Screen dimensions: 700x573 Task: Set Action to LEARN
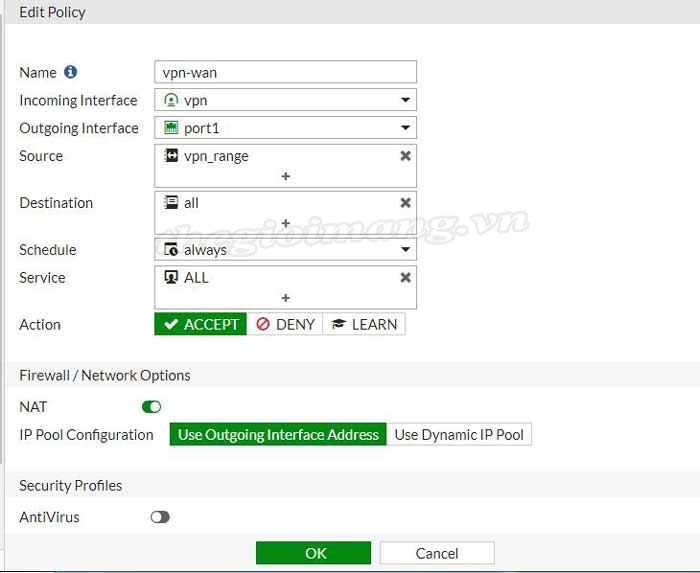pyautogui.click(x=364, y=324)
